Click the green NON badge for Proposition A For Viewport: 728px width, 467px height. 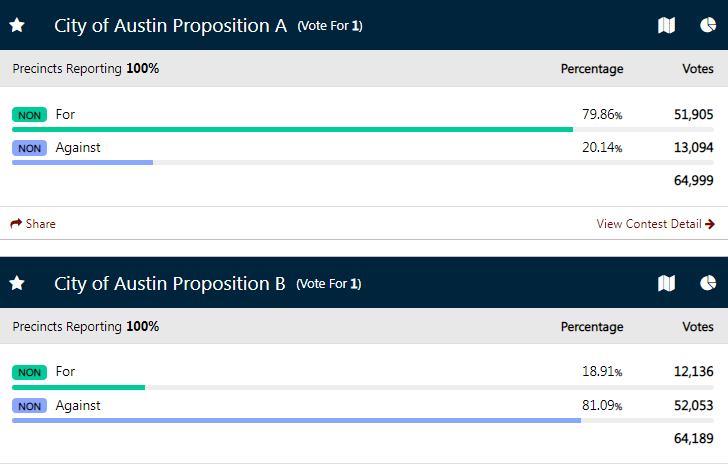(x=29, y=115)
